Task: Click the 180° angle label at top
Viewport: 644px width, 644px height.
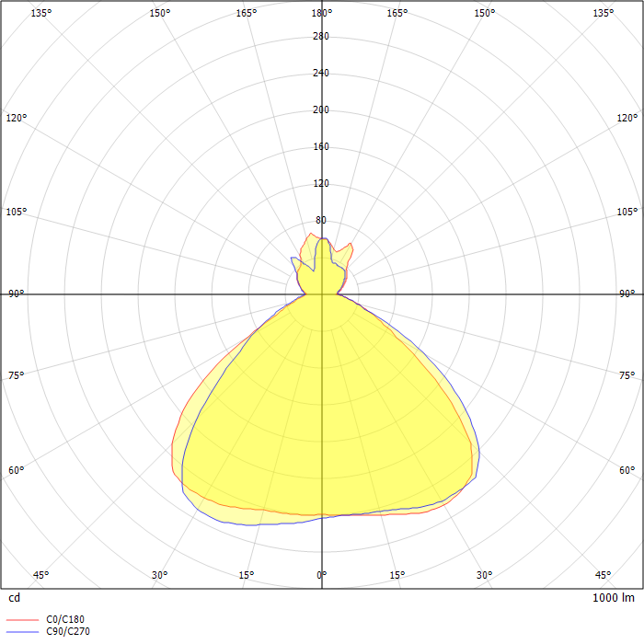Action: tap(322, 13)
